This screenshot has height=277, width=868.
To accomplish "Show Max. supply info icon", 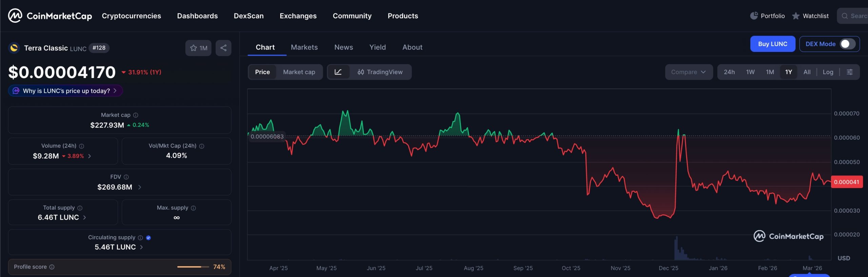I will click(193, 208).
